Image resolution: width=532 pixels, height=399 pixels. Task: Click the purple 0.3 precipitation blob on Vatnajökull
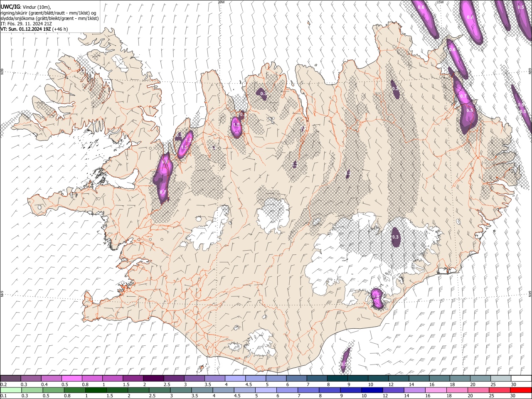coord(395,237)
